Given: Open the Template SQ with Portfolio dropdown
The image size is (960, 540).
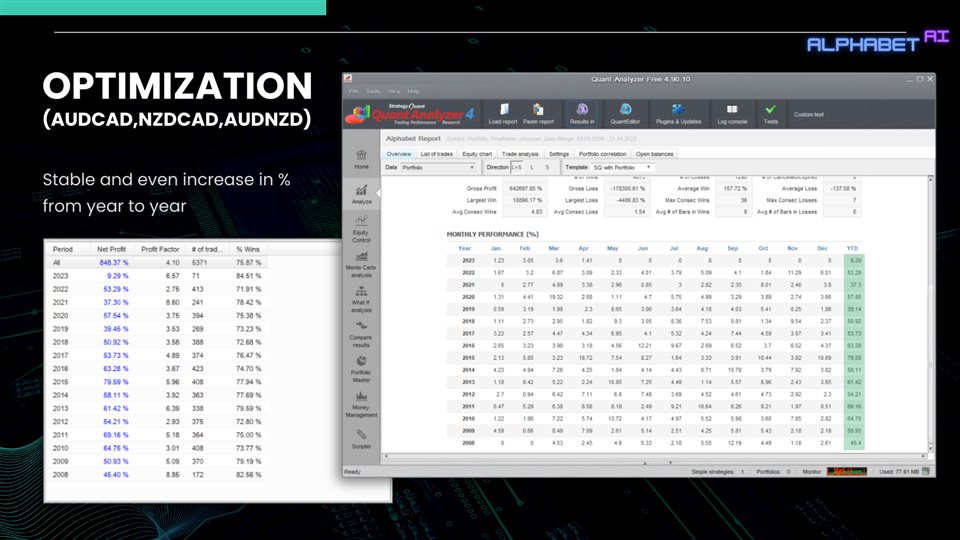Looking at the screenshot, I should click(x=621, y=167).
